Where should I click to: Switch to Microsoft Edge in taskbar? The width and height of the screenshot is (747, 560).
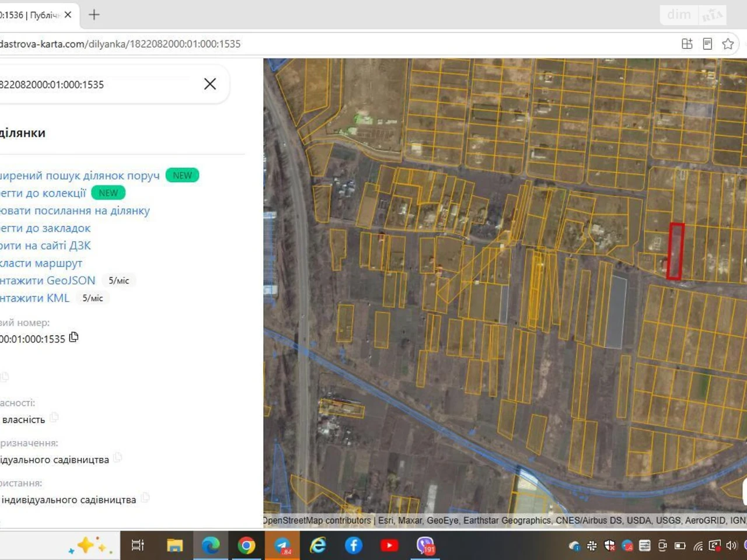[x=211, y=545]
